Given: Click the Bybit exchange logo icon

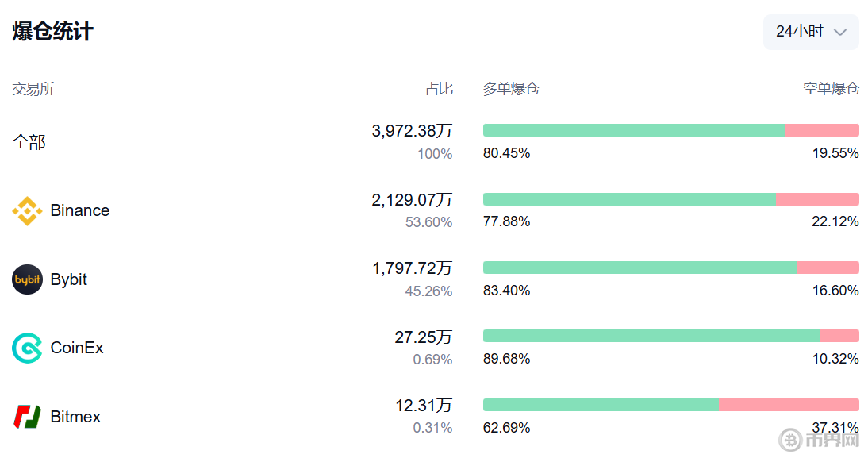Looking at the screenshot, I should [27, 279].
